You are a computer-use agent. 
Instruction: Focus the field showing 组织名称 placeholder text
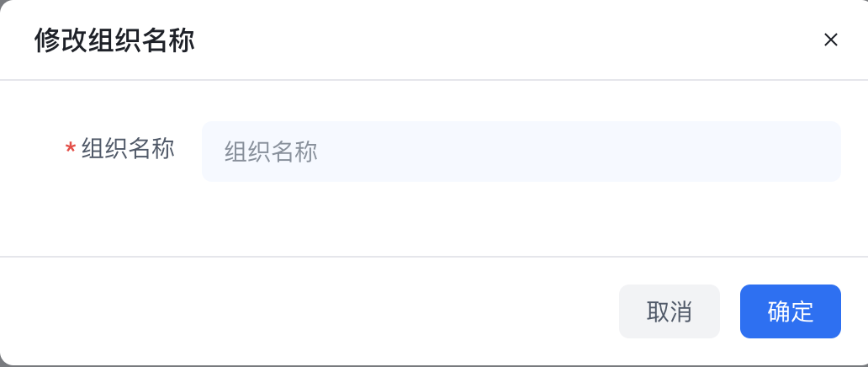tap(521, 152)
